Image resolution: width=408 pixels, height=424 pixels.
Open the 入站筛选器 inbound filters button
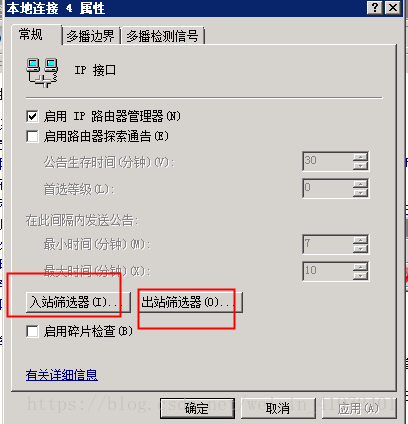click(x=78, y=302)
